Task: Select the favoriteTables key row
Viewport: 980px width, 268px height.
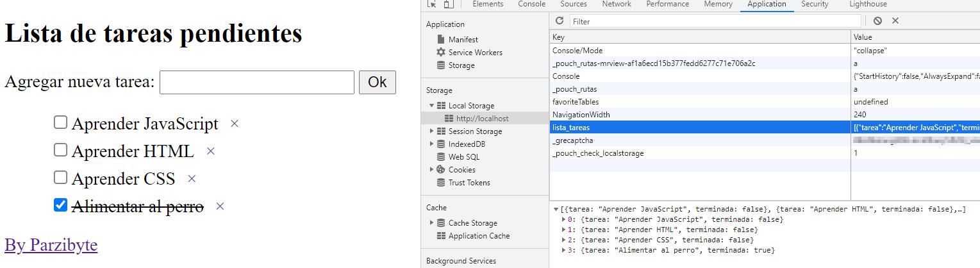Action: point(765,102)
